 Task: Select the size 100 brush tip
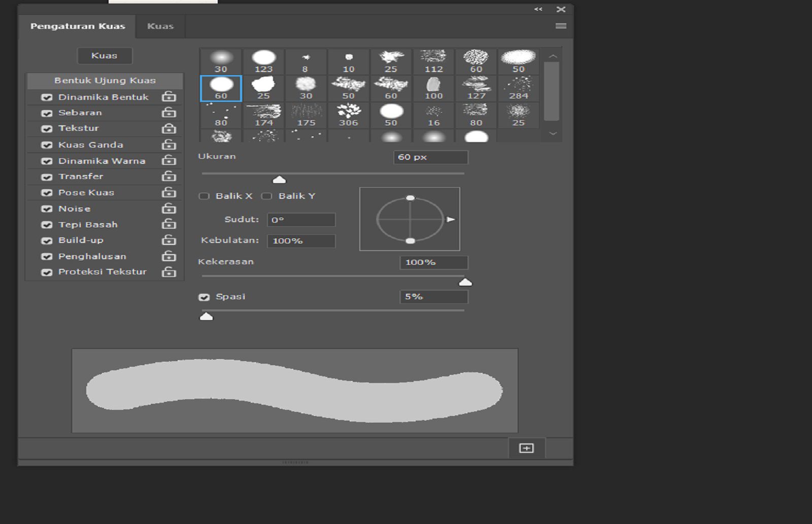pyautogui.click(x=433, y=89)
